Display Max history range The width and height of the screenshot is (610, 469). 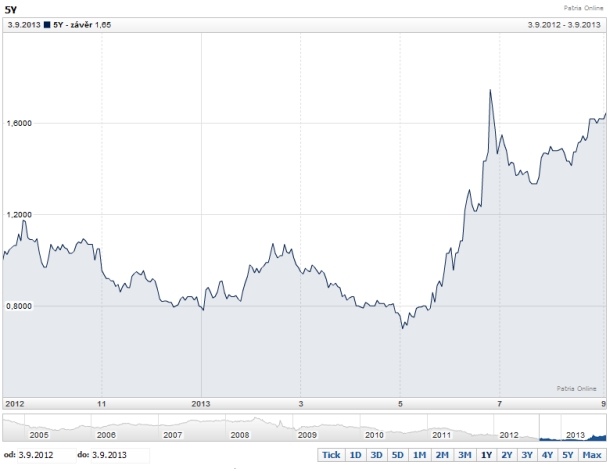click(x=592, y=455)
